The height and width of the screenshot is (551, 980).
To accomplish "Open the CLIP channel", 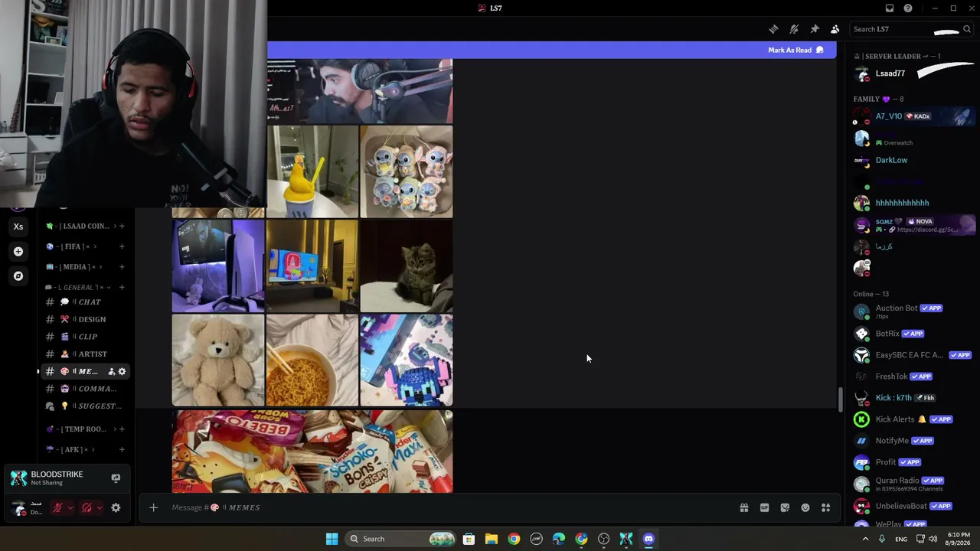I will [x=86, y=337].
